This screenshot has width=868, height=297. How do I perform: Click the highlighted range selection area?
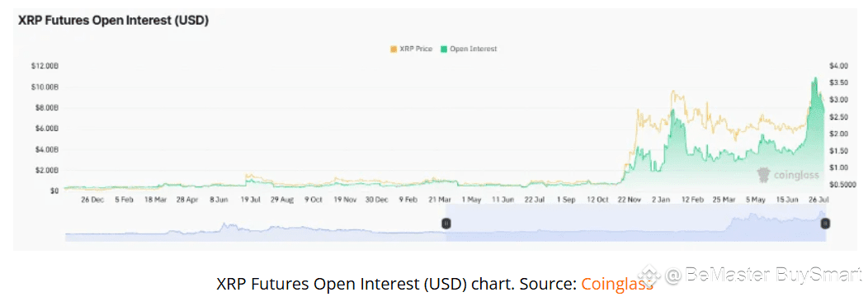[635, 223]
